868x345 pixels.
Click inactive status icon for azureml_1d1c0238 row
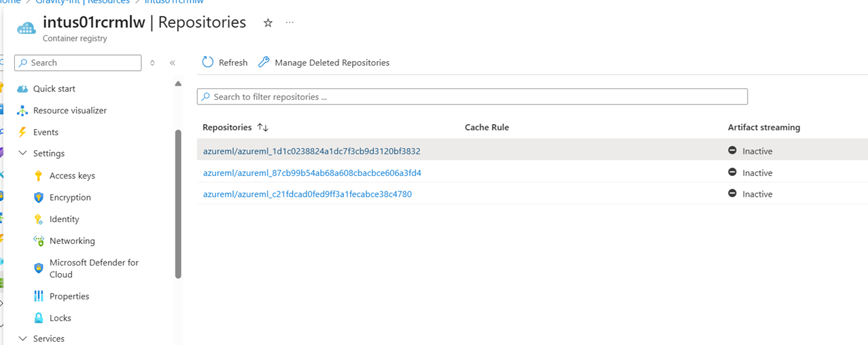coord(733,151)
